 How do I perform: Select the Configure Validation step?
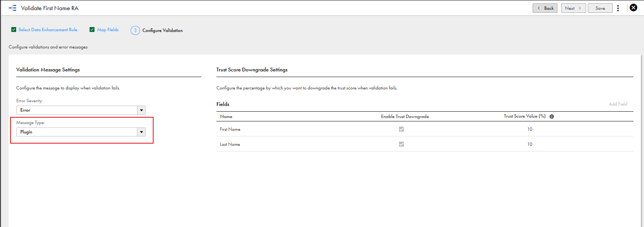pyautogui.click(x=163, y=30)
